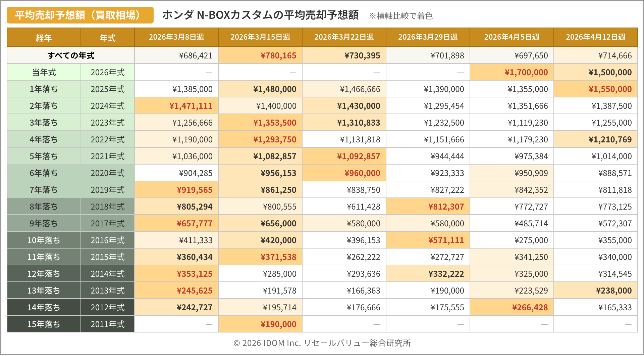Click the ¥571,111 cell for 2016年式
The image size is (644, 356).
tap(446, 240)
